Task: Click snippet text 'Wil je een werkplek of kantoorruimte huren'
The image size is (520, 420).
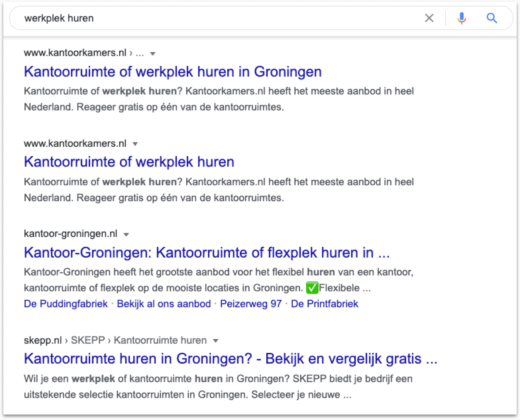Action: click(x=123, y=379)
